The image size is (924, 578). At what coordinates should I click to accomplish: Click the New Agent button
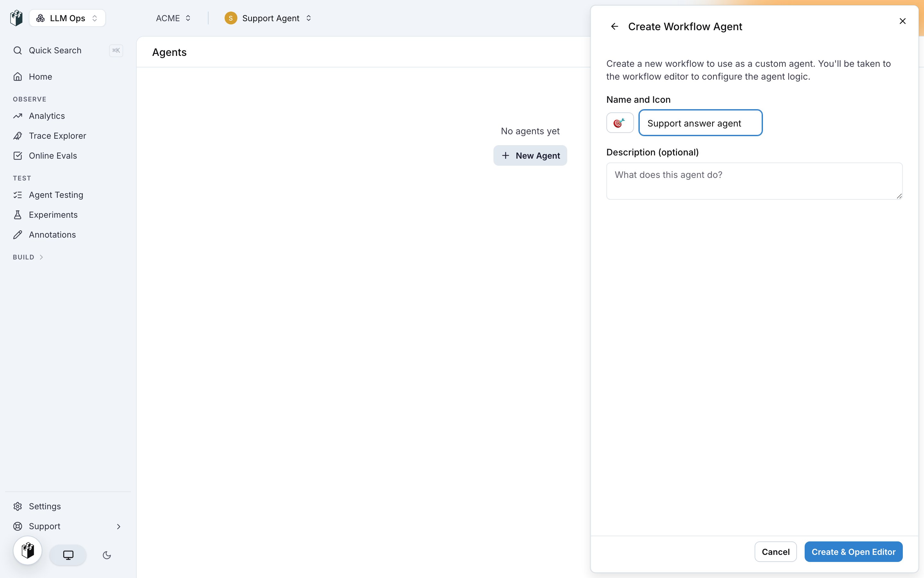530,156
